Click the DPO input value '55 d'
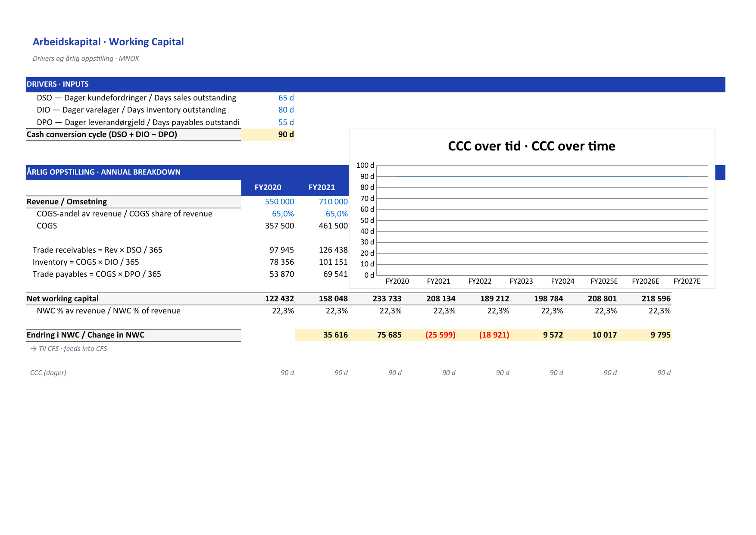 coord(286,122)
